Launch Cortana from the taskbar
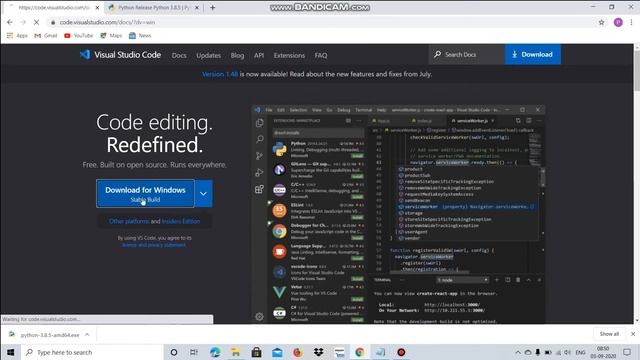Screen dimensions: 640x360 pos(174,352)
